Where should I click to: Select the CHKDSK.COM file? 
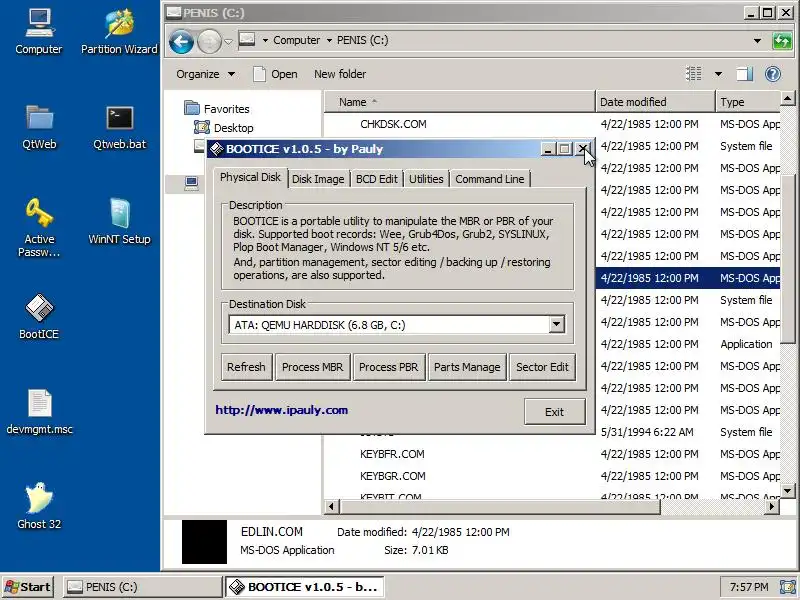393,124
